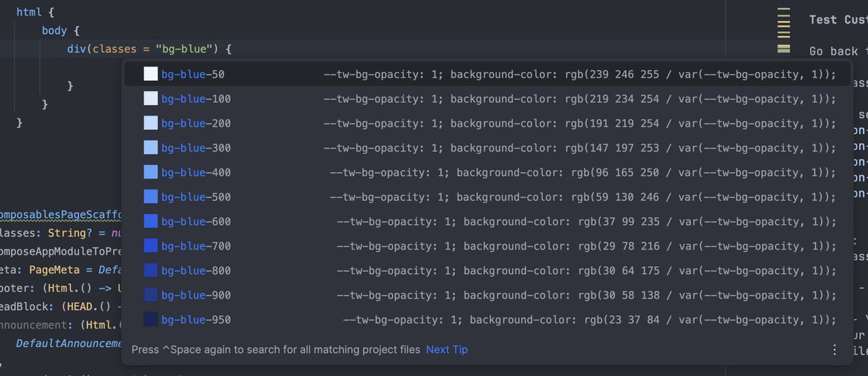Select the bg-blue-200 completion label
The image size is (868, 376).
(x=196, y=123)
